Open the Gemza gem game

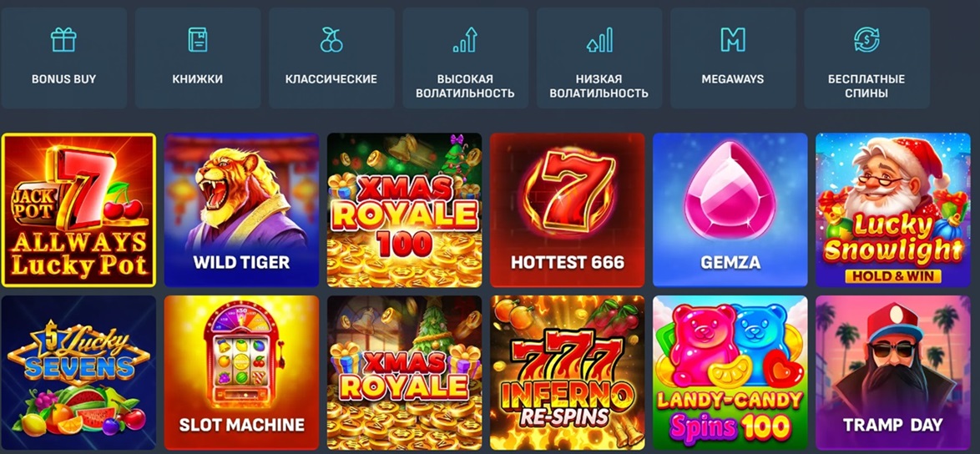pyautogui.click(x=730, y=209)
